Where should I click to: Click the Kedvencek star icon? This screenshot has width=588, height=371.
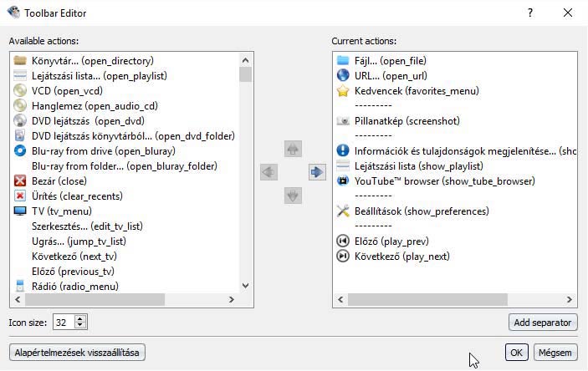click(343, 91)
